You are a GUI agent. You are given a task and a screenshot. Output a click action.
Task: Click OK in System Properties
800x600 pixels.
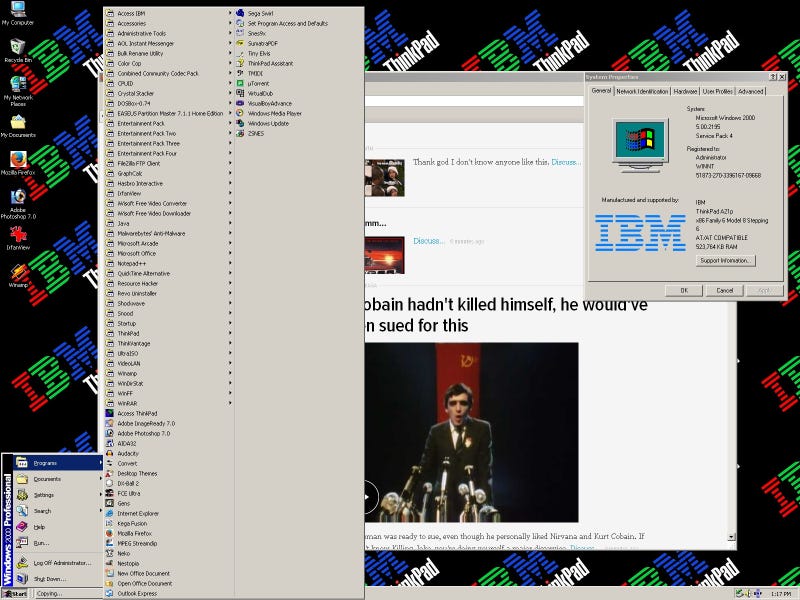pyautogui.click(x=684, y=290)
